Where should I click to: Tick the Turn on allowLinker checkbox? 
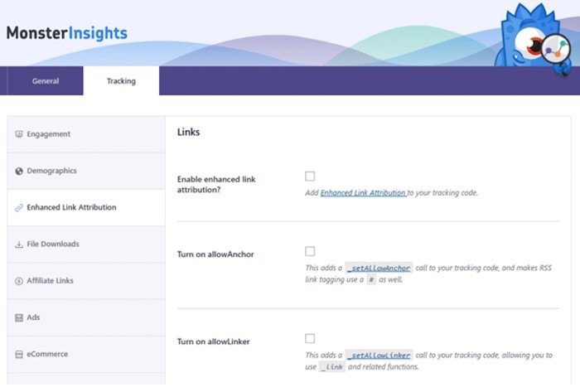(x=310, y=338)
